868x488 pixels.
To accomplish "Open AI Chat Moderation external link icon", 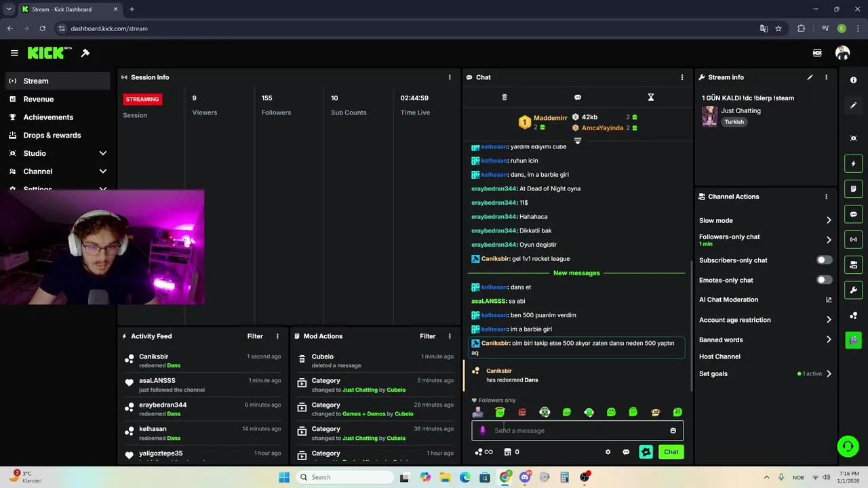I will tap(829, 300).
